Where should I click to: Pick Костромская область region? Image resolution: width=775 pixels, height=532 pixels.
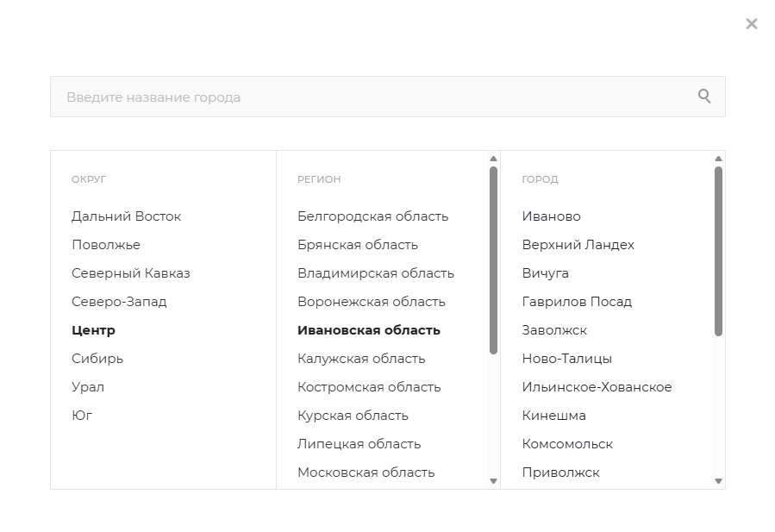point(369,387)
